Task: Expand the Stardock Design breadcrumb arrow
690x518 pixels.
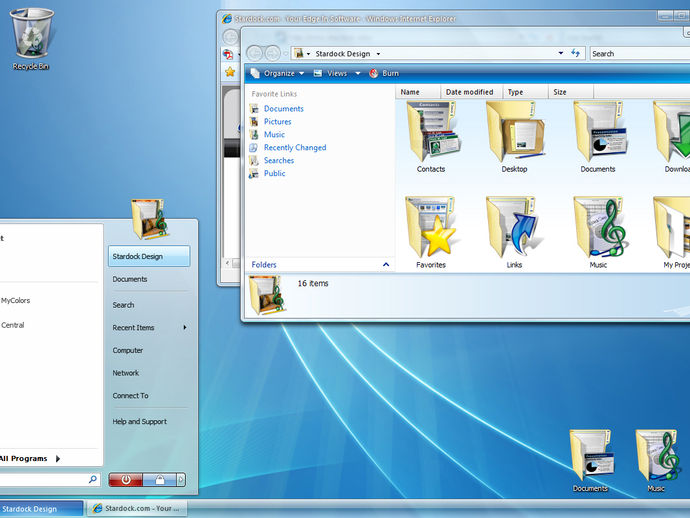Action: [378, 54]
